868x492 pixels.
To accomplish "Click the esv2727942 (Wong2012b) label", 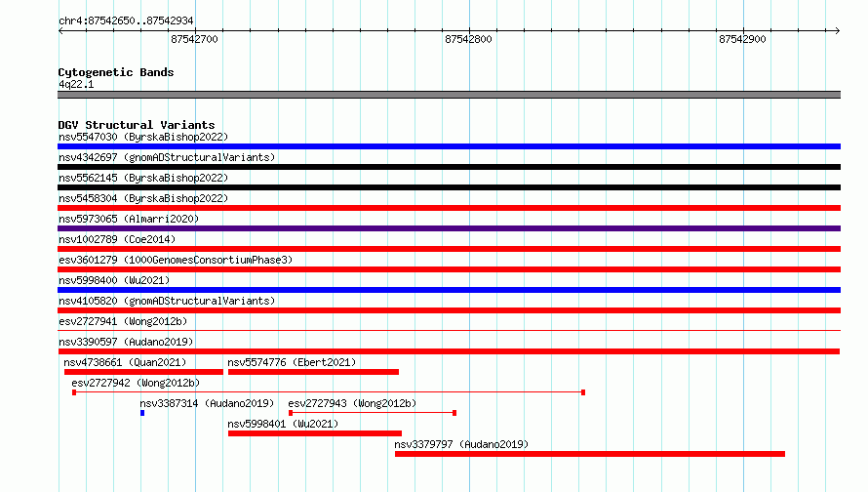I will coord(136,383).
